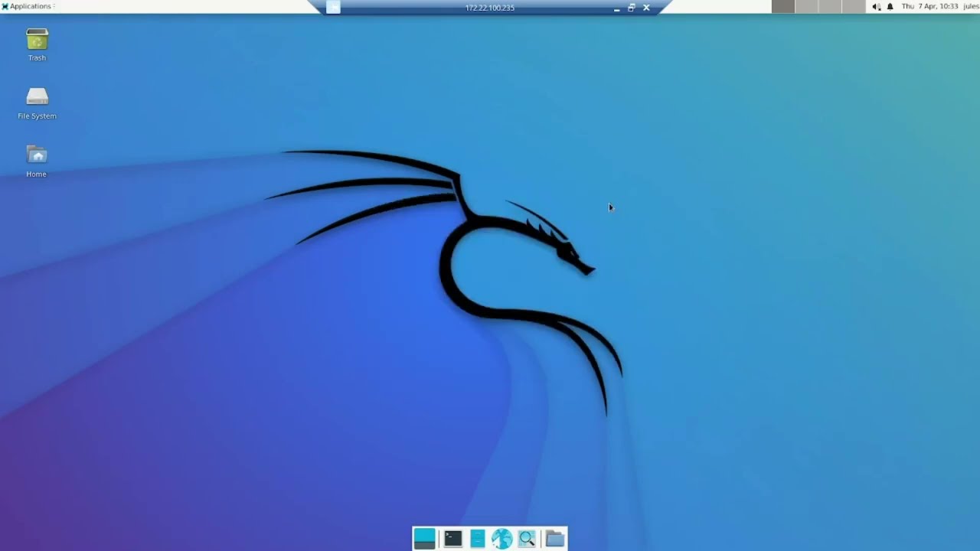Screen dimensions: 980x551
Task: Open the jules user menu
Action: pos(971,6)
